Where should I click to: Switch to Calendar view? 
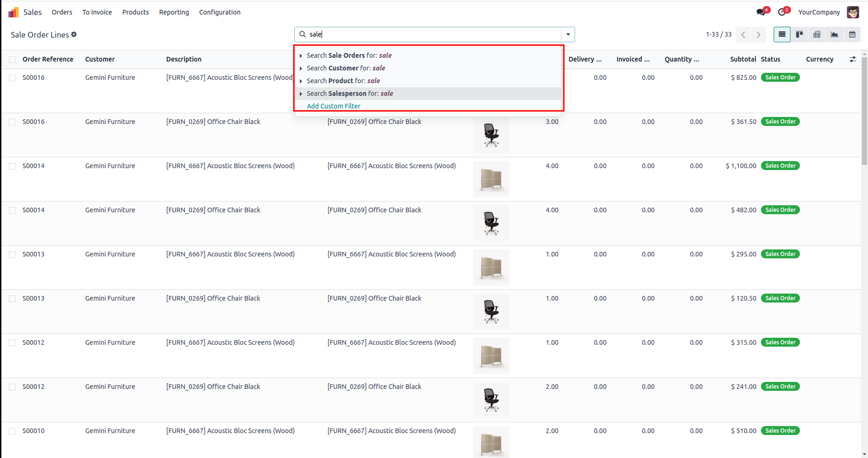pos(852,34)
